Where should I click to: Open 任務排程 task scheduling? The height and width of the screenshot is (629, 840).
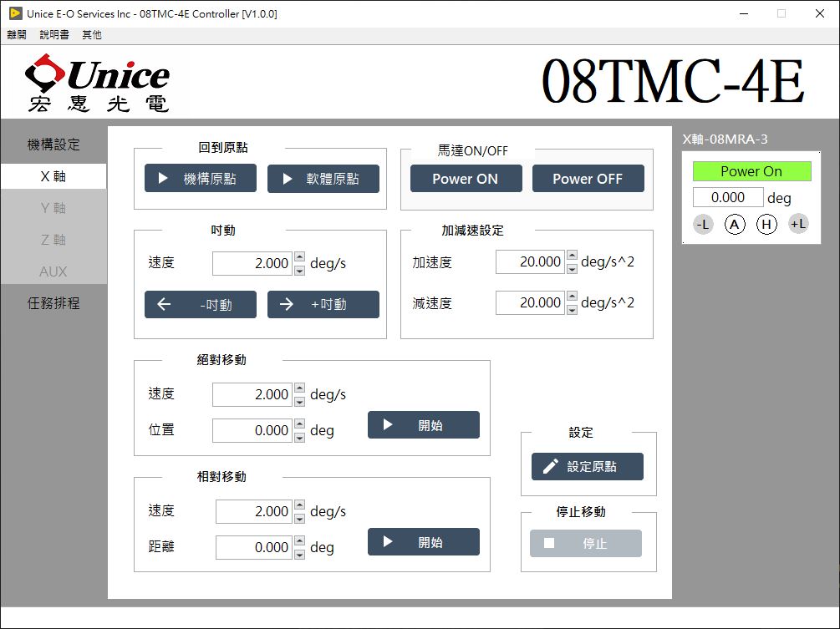[53, 303]
